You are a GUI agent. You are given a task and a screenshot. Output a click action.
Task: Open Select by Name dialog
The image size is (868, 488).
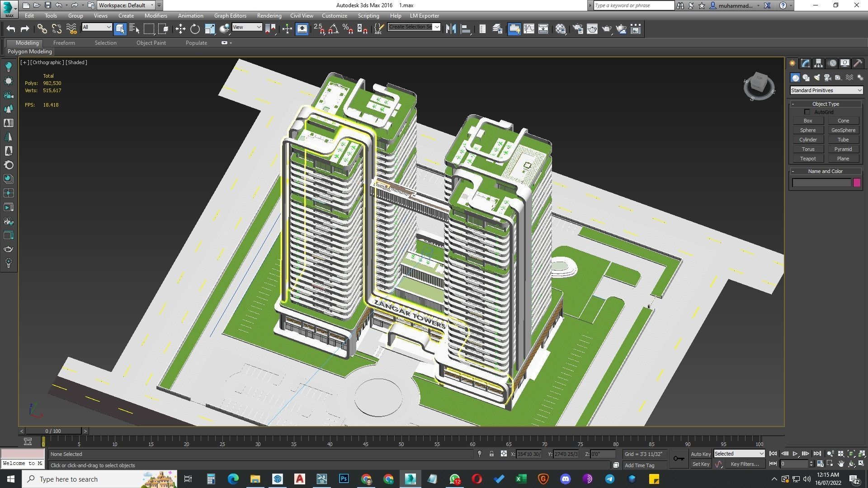134,29
